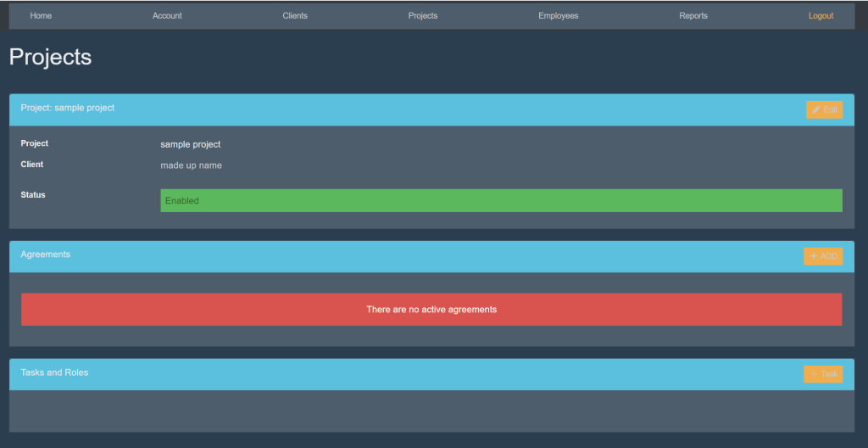Select Projects in the top navigation
The height and width of the screenshot is (448, 868).
tap(423, 15)
